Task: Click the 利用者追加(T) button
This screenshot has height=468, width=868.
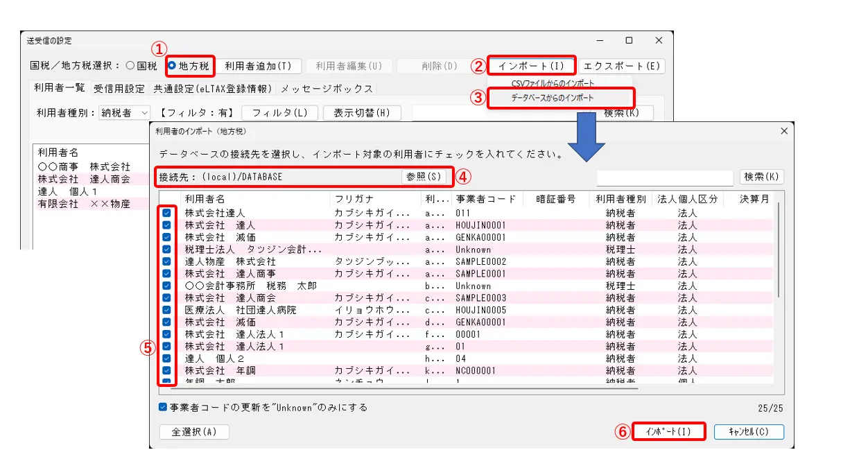Action: click(259, 66)
